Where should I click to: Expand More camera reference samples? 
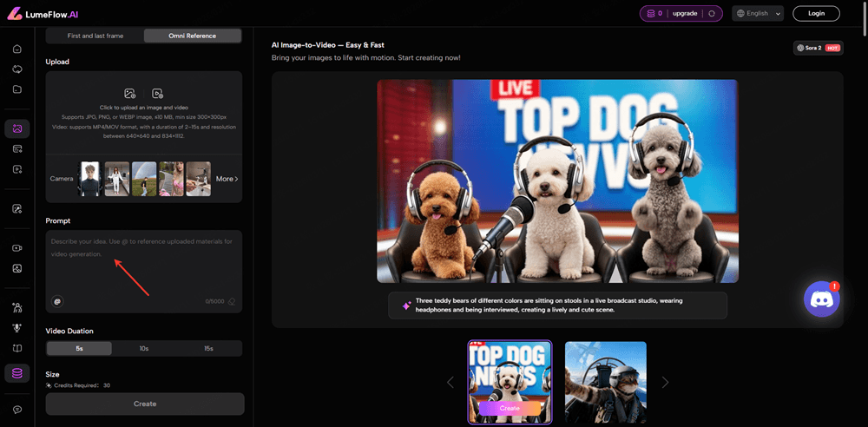tap(227, 179)
